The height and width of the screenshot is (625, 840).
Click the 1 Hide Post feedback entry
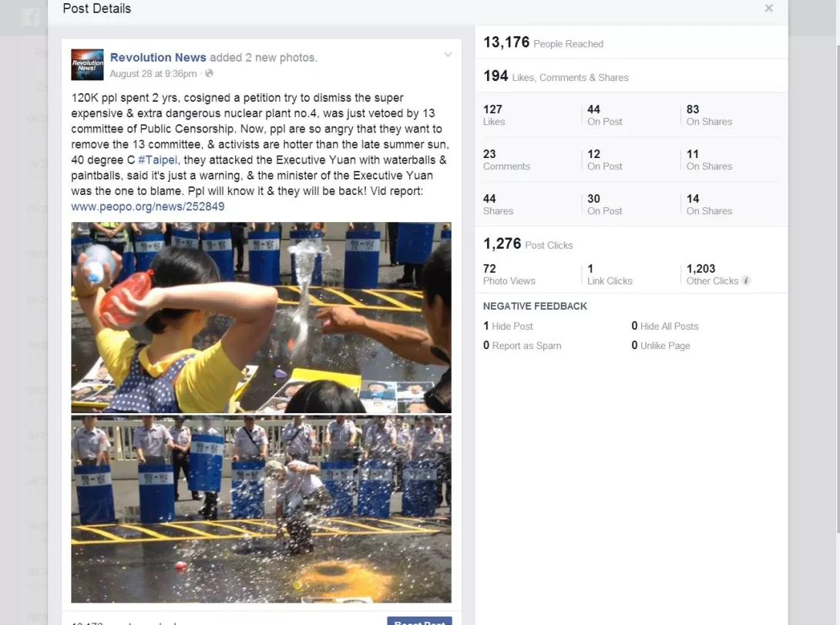pos(508,326)
